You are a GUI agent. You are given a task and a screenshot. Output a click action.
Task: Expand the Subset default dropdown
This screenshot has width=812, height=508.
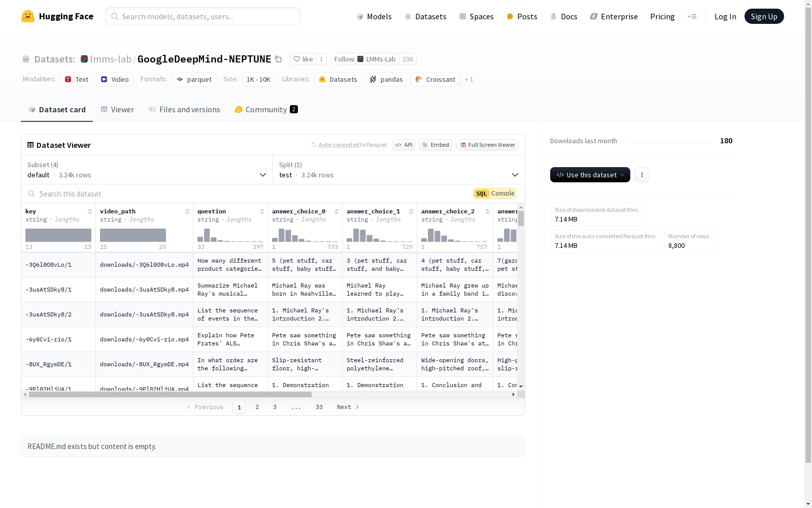[x=147, y=170]
